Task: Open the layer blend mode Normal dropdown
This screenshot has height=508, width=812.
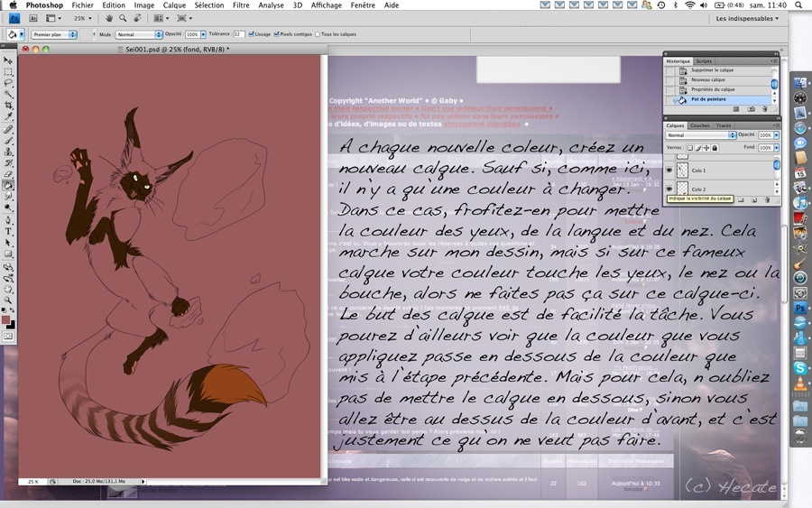Action: coord(701,135)
